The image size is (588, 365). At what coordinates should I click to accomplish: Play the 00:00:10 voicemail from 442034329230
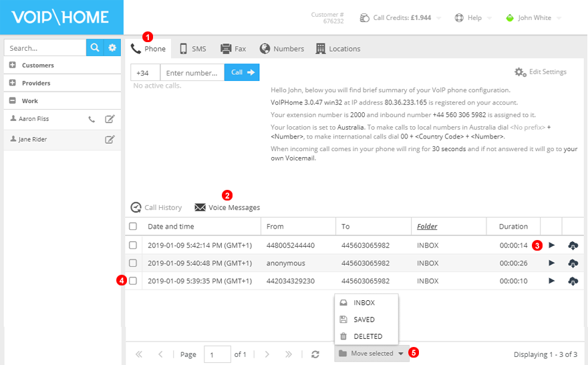551,281
